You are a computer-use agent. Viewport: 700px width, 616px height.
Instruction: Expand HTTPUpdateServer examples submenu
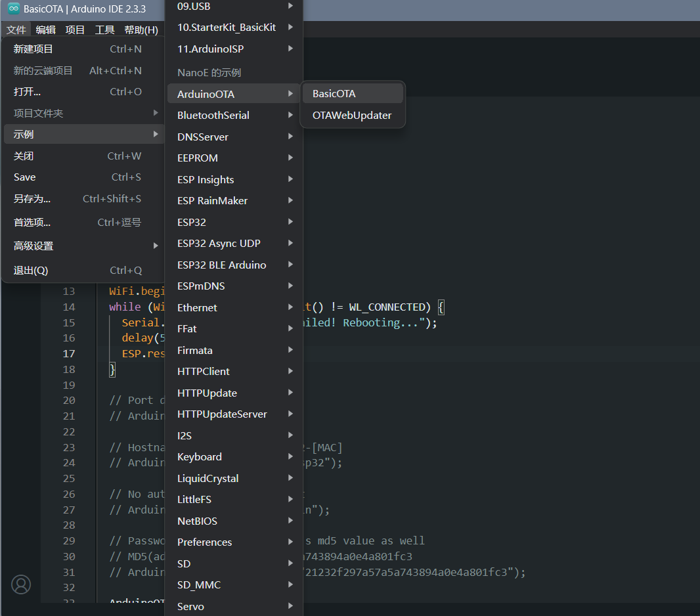(x=234, y=414)
